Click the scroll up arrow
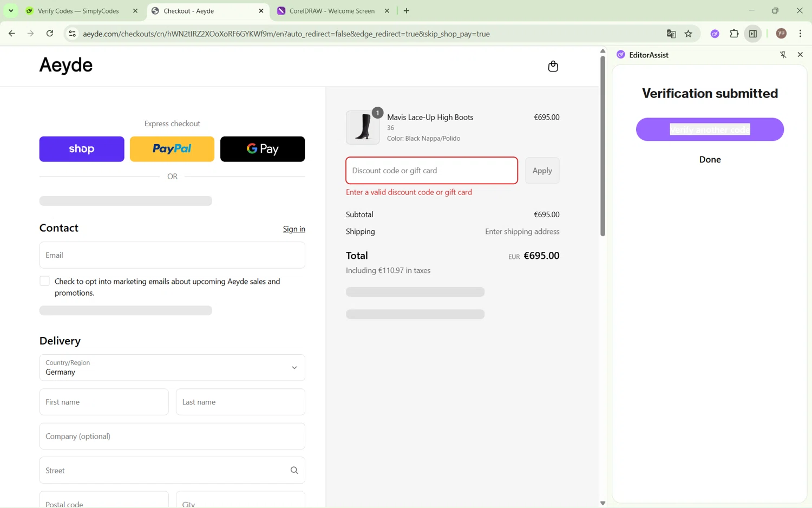 point(603,51)
